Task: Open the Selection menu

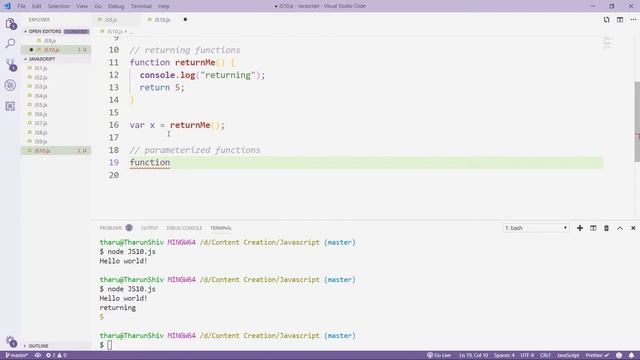Action: click(59, 6)
